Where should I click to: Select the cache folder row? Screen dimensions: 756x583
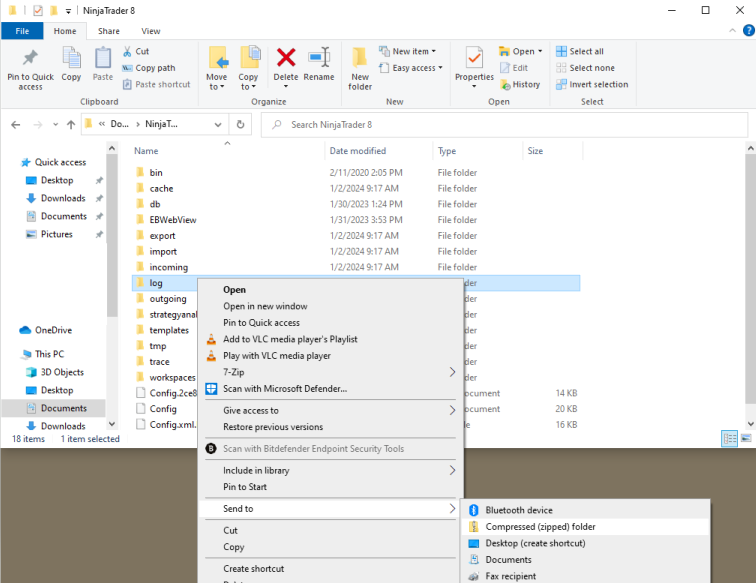(x=356, y=189)
